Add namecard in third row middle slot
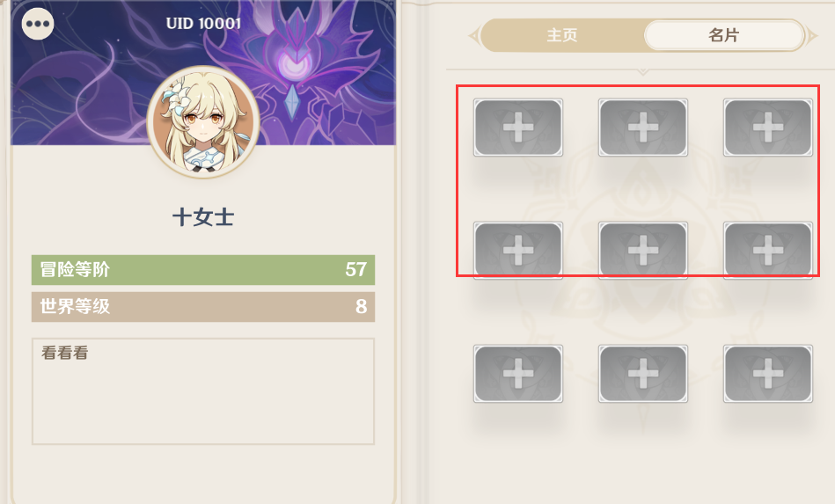The width and height of the screenshot is (835, 504). pyautogui.click(x=643, y=374)
